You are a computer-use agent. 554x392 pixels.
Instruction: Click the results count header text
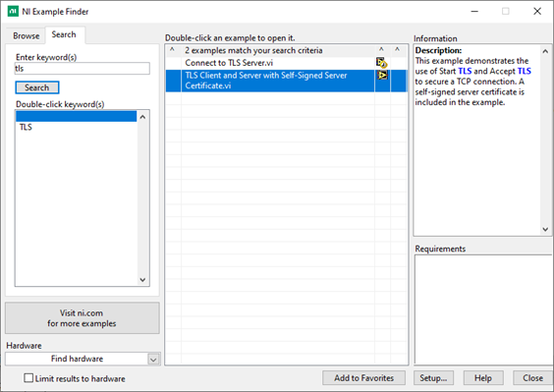tap(253, 50)
